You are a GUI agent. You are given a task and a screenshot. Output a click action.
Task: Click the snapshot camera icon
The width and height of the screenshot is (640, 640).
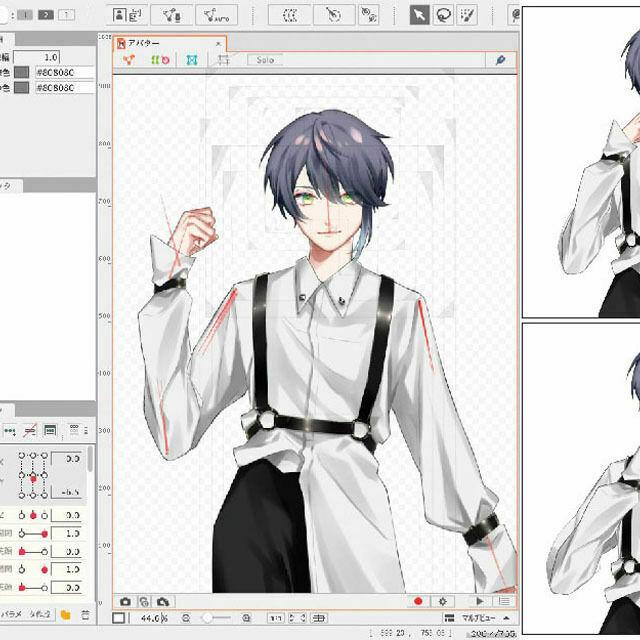tap(126, 601)
